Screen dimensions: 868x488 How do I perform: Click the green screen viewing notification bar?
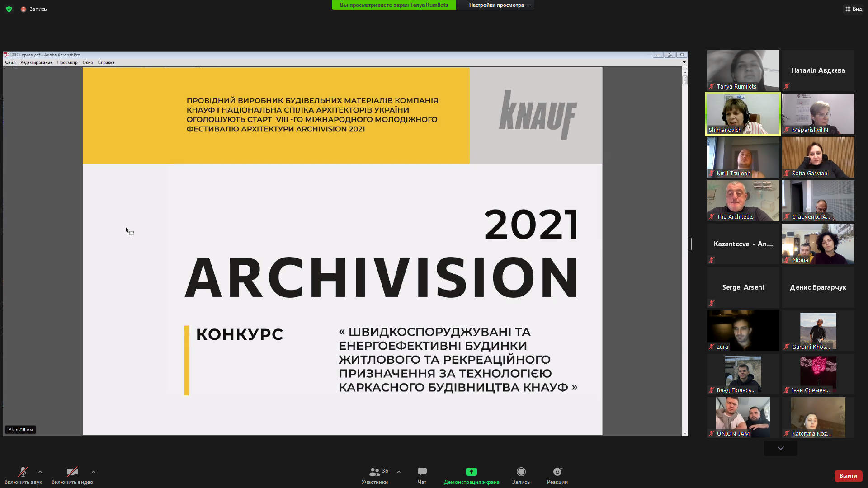[394, 5]
